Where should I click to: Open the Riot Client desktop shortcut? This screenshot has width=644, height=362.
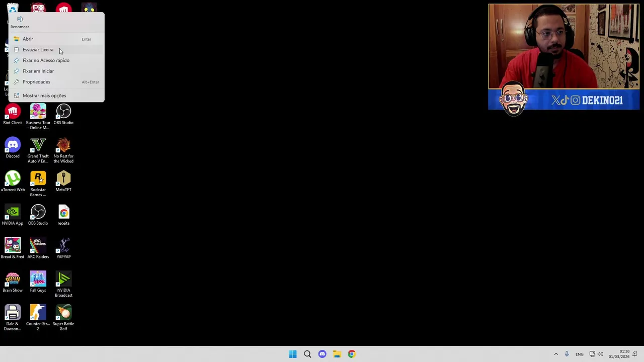tap(13, 115)
